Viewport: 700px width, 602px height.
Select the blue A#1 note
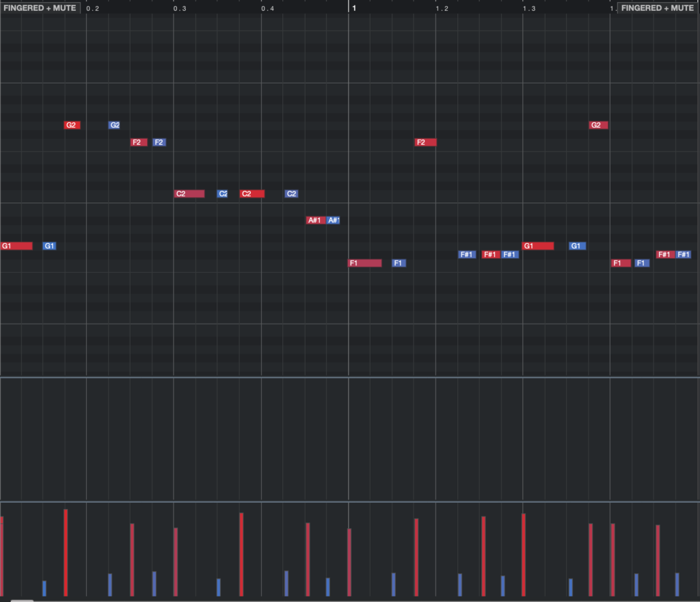pyautogui.click(x=333, y=220)
